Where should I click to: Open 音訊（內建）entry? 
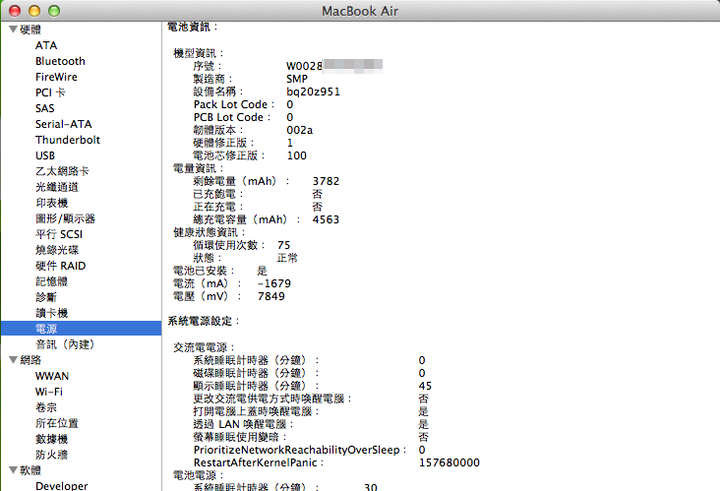65,344
